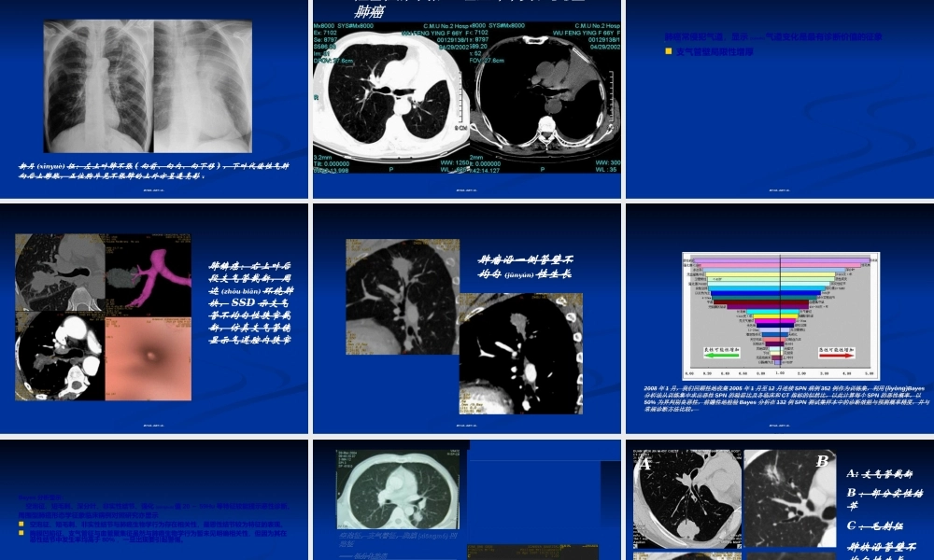This screenshot has height=560, width=934.
Task: Select the pink bronchoscopy image
Action: click(x=148, y=346)
